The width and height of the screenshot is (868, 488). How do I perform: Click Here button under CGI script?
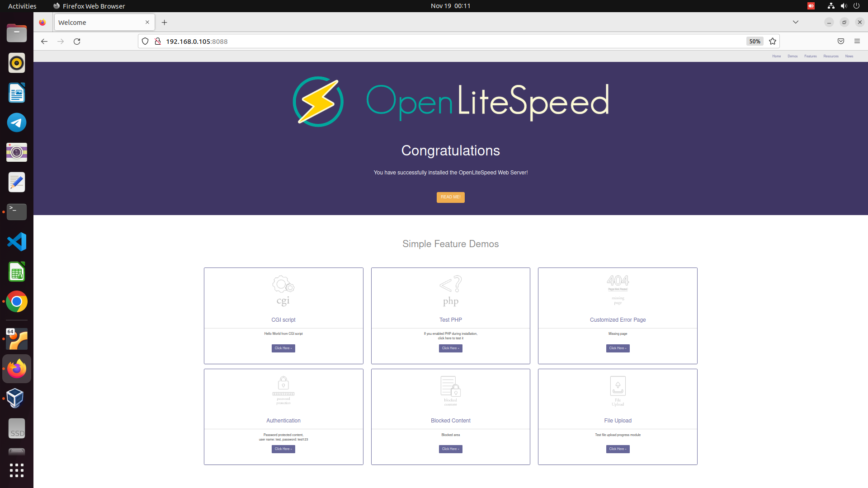coord(283,348)
